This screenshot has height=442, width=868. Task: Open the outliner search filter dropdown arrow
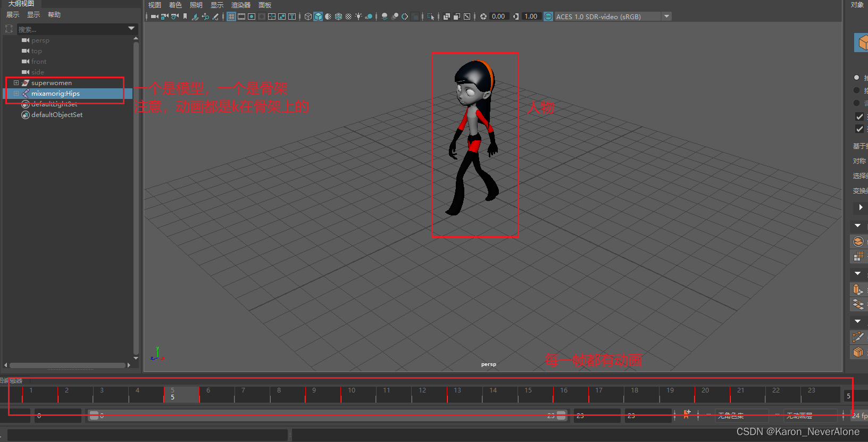click(x=131, y=28)
